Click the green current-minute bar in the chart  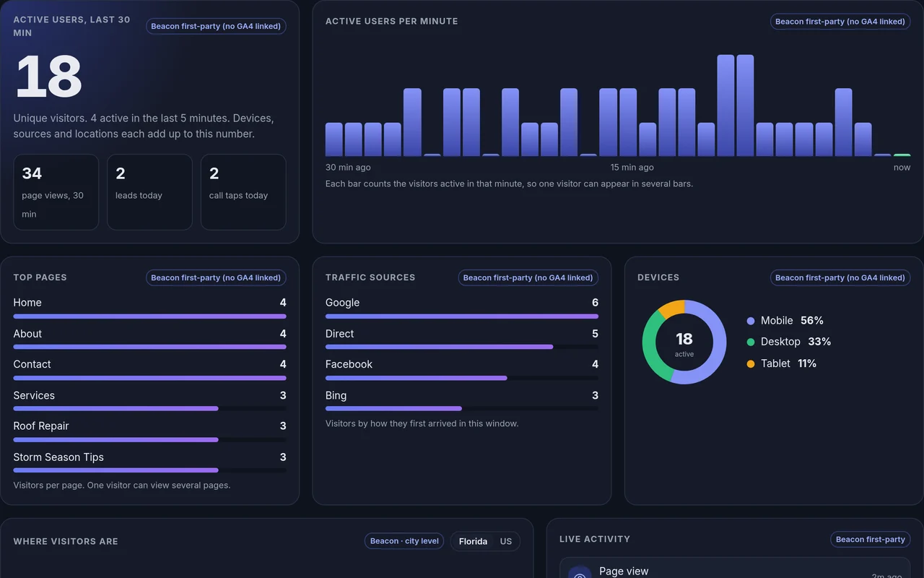pyautogui.click(x=902, y=155)
